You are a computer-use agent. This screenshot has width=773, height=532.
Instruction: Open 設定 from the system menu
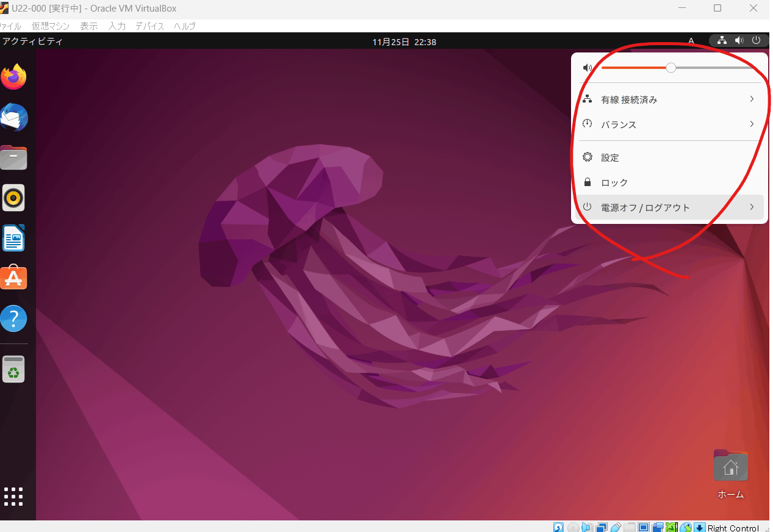pyautogui.click(x=669, y=157)
